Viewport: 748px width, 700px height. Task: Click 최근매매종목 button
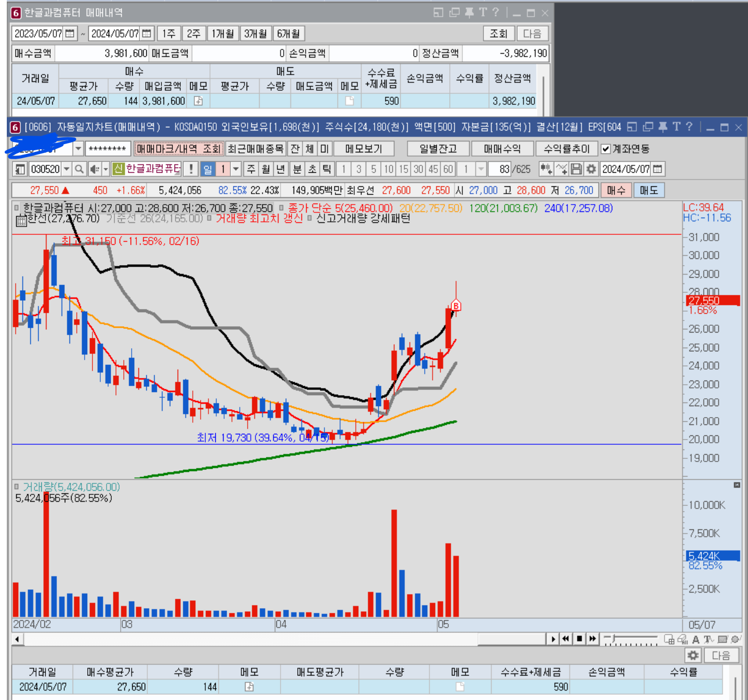(x=256, y=149)
